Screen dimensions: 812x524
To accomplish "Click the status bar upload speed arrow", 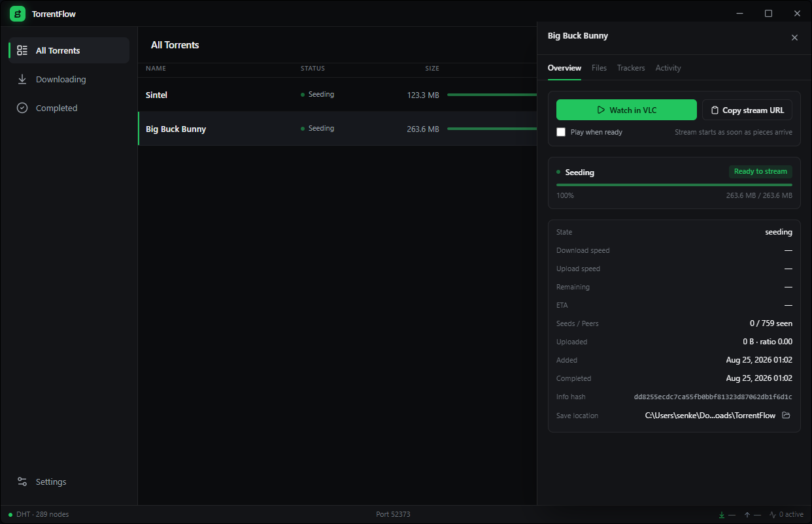I will click(x=747, y=515).
